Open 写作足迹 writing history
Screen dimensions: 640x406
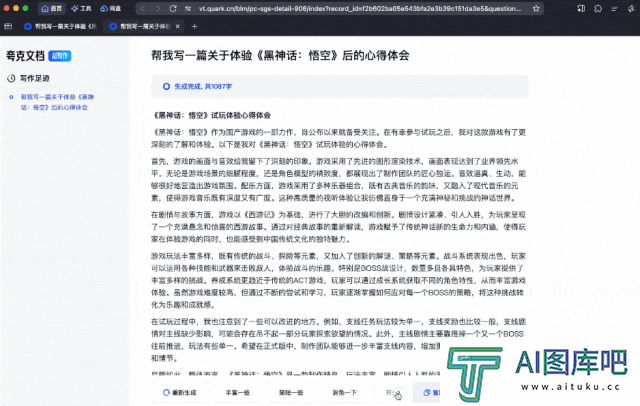tap(35, 78)
